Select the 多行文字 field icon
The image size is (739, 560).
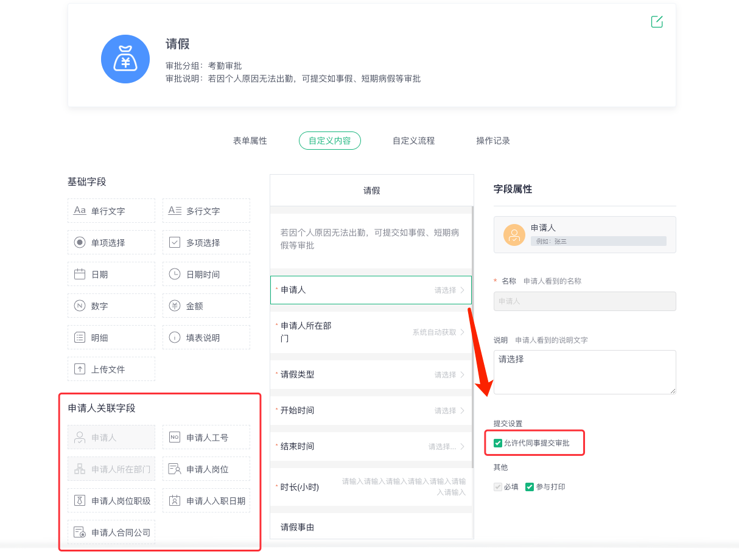point(175,211)
